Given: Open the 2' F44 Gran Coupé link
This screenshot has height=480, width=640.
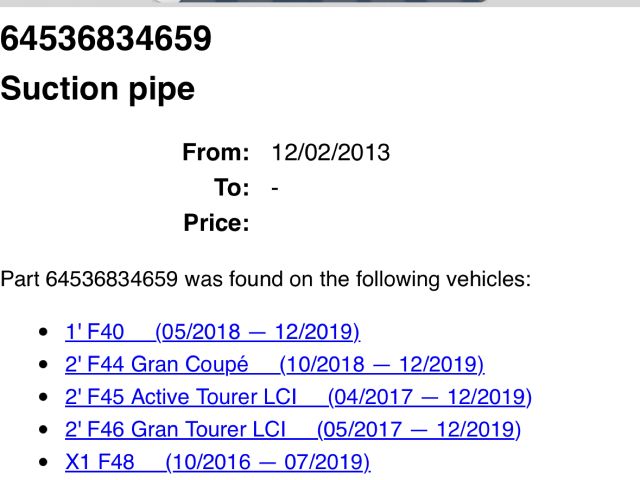Looking at the screenshot, I should tap(274, 364).
